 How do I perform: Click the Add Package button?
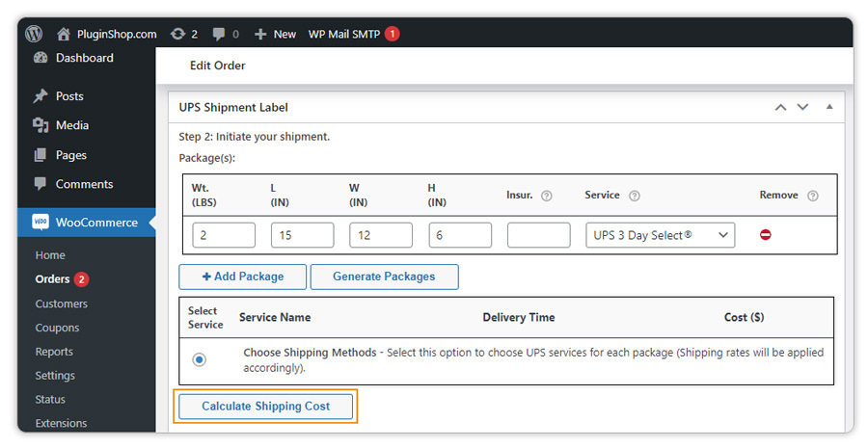(x=242, y=277)
